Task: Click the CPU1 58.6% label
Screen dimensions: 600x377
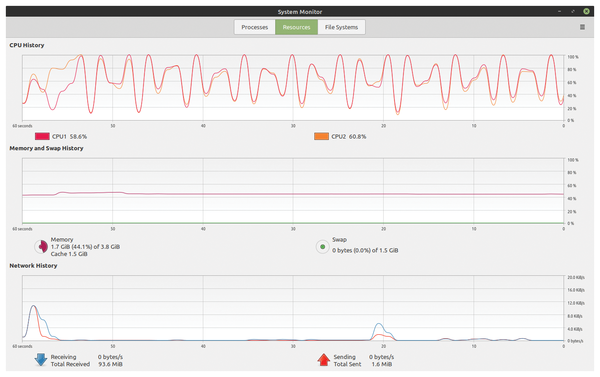Action: [69, 137]
